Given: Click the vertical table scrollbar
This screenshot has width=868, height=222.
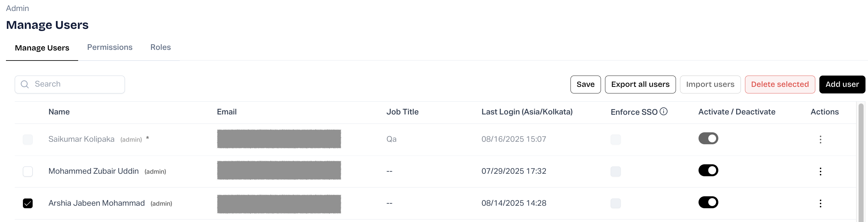Looking at the screenshot, I should (861, 162).
